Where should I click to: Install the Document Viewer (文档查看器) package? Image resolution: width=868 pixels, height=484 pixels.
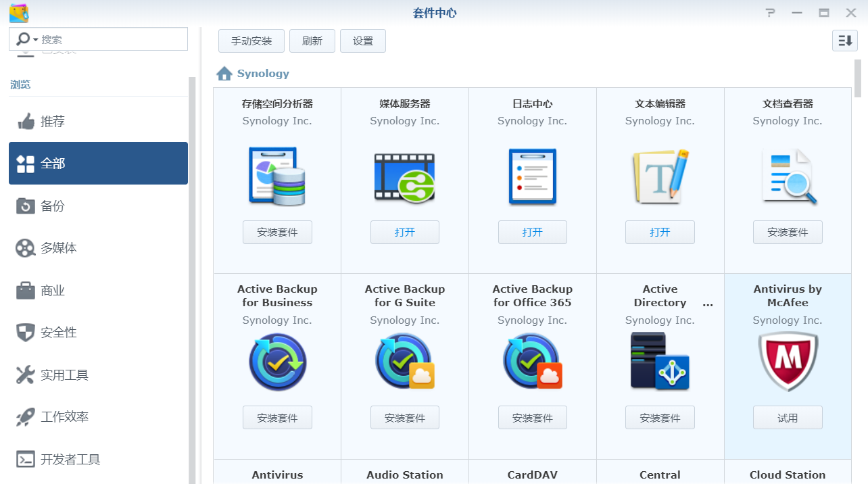788,232
